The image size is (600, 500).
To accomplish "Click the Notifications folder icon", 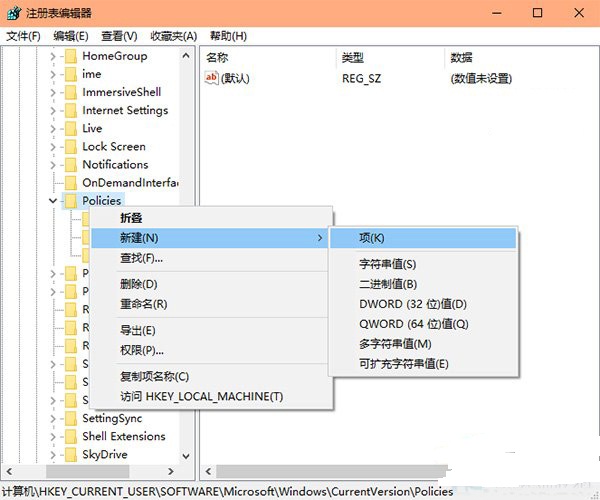I will [70, 165].
